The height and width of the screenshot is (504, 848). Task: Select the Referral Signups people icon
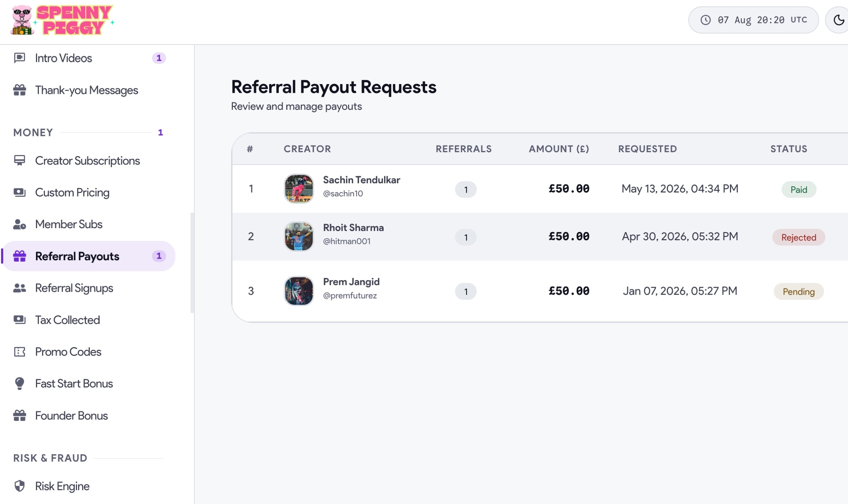pyautogui.click(x=19, y=288)
